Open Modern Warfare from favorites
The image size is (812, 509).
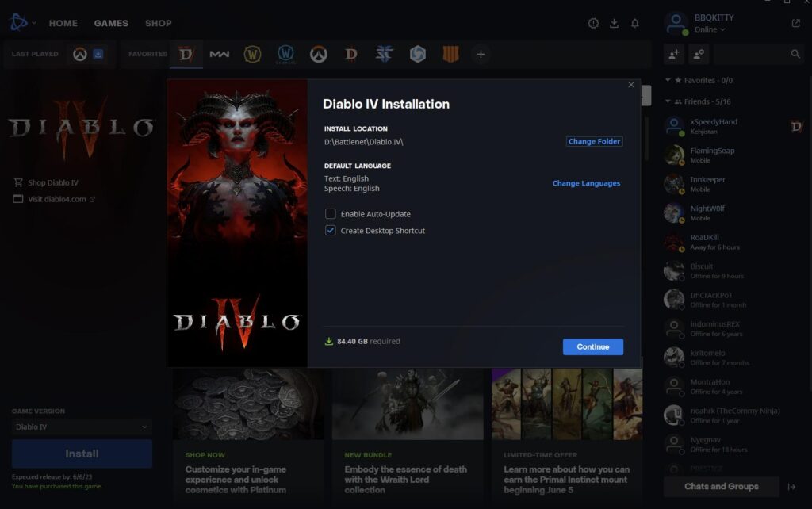(x=219, y=54)
